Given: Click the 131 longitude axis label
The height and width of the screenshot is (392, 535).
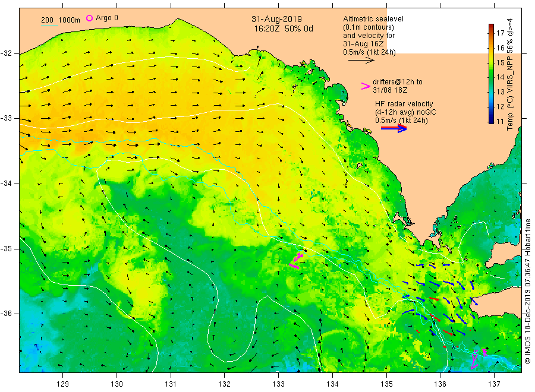Looking at the screenshot, I should click(171, 384).
